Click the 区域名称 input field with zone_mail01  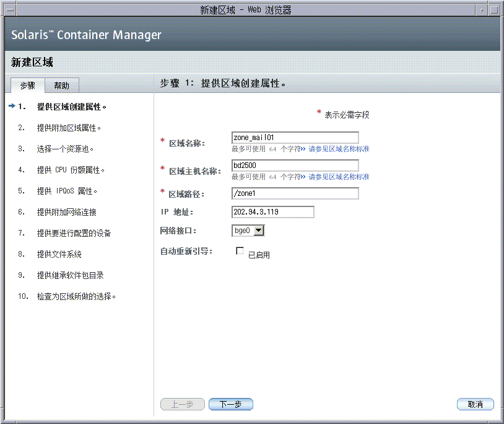tap(295, 138)
